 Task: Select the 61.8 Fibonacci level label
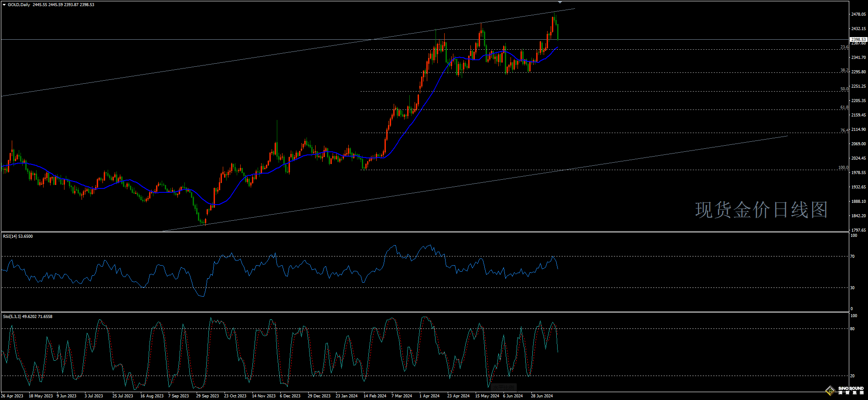pyautogui.click(x=844, y=107)
